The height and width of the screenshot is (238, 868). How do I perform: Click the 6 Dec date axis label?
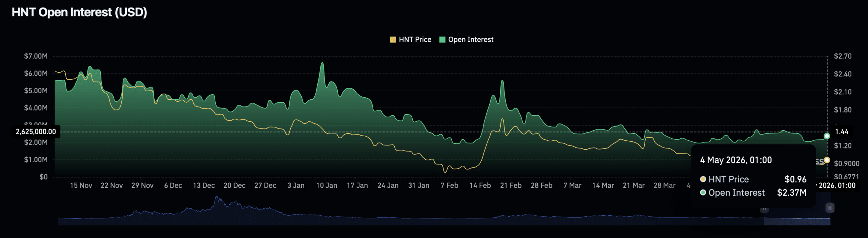point(173,185)
